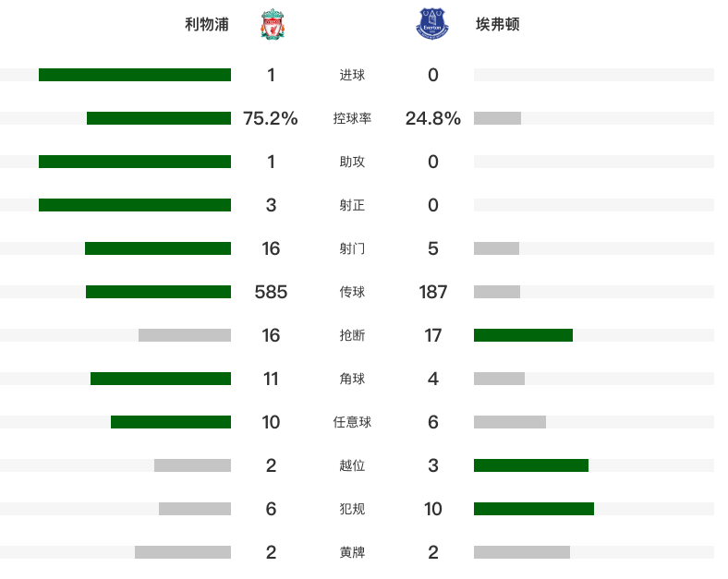Viewport: 728px width, 579px height.
Task: Click Liverpool's green shots on target bar
Action: point(135,205)
